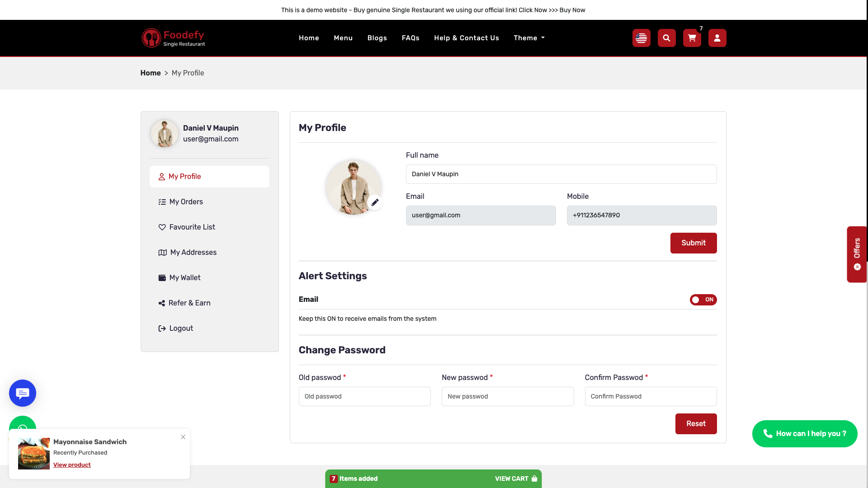Click VIEW CART in the green bar
This screenshot has width=868, height=488.
511,479
